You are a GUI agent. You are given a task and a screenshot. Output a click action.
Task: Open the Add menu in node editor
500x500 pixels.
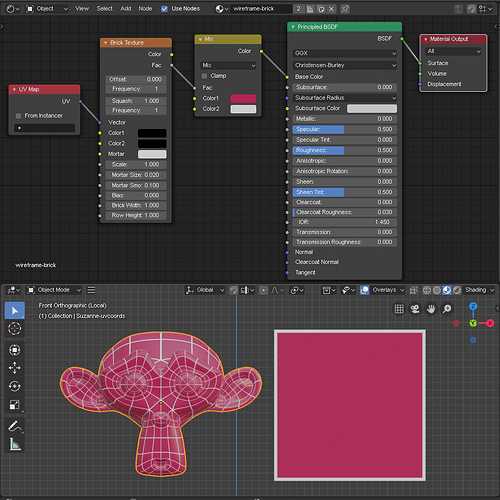click(126, 9)
